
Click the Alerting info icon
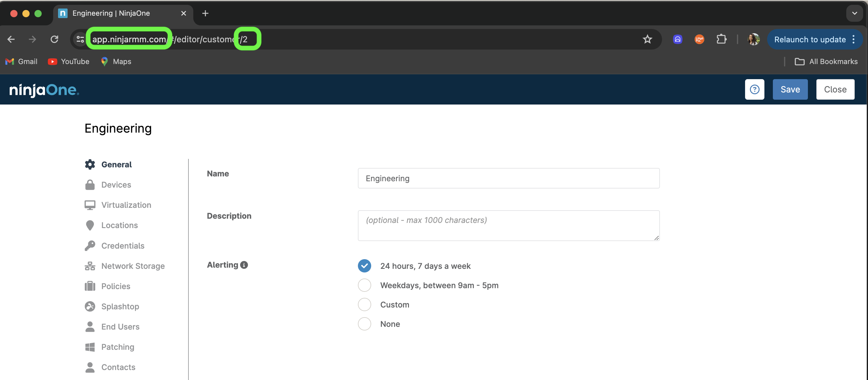pyautogui.click(x=244, y=265)
